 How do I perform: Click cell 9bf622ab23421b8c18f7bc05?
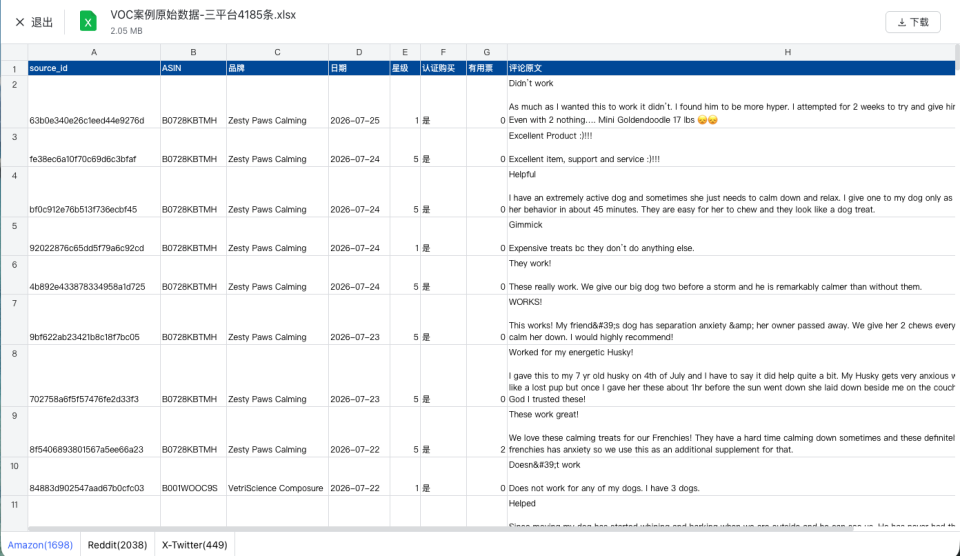point(94,320)
